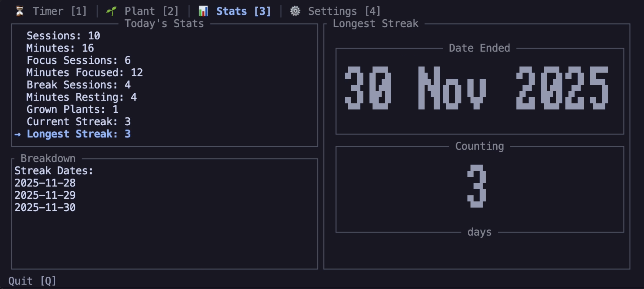
Task: Click streak date 2025-11-29 in Breakdown
Action: coord(45,195)
